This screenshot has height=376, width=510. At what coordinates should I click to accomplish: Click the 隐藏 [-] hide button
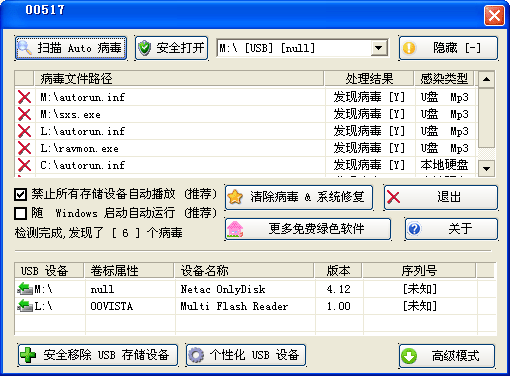(x=448, y=48)
